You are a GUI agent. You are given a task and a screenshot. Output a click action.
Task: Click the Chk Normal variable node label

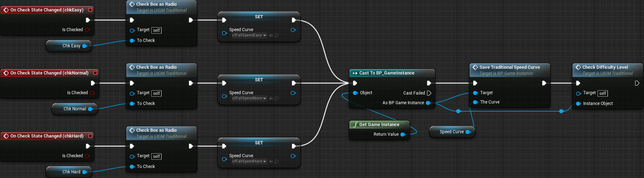pos(75,109)
